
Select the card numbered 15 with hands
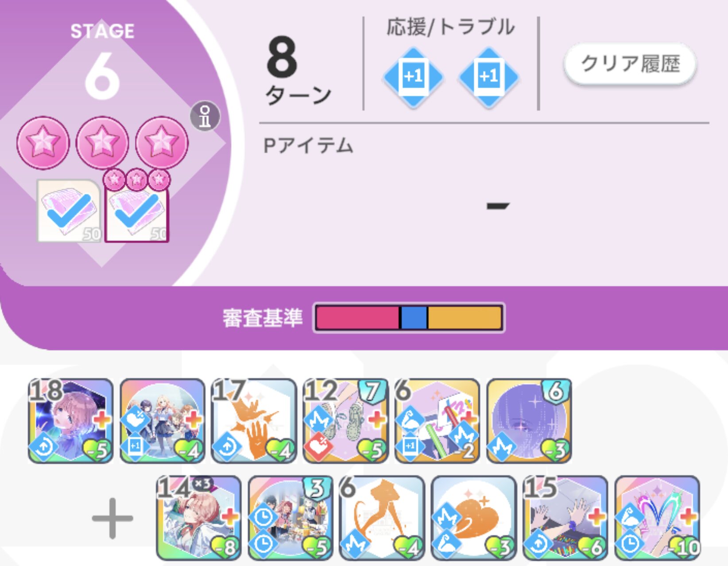(x=565, y=518)
